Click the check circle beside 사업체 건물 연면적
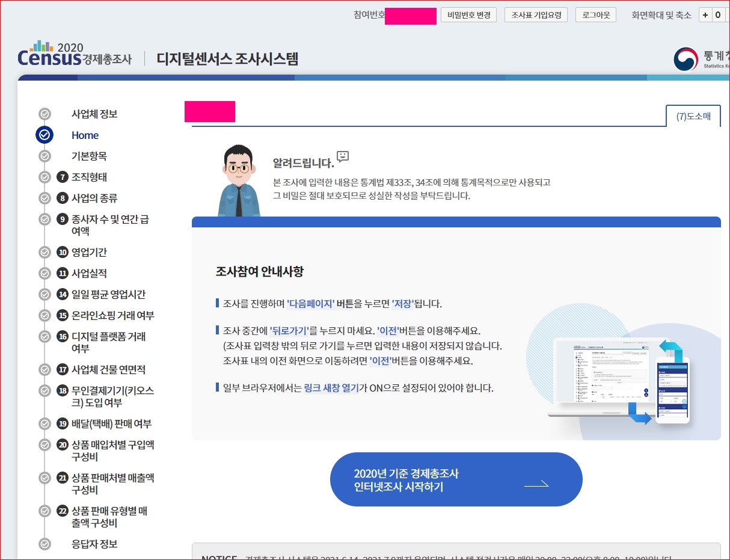This screenshot has height=560, width=730. point(44,370)
